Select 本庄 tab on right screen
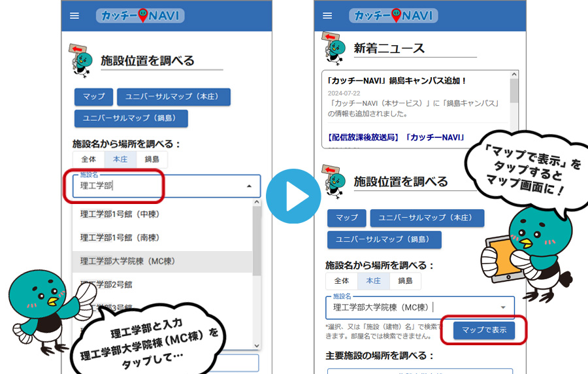The image size is (588, 374). (374, 280)
